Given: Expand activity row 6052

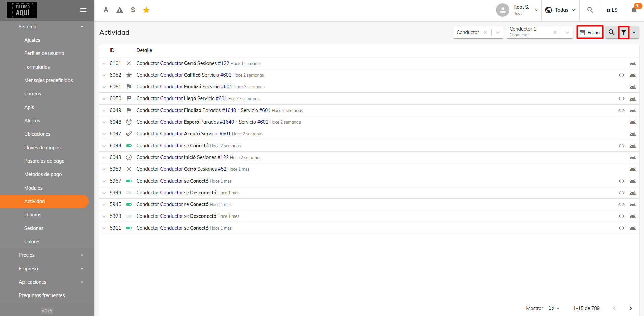Looking at the screenshot, I should pyautogui.click(x=104, y=75).
